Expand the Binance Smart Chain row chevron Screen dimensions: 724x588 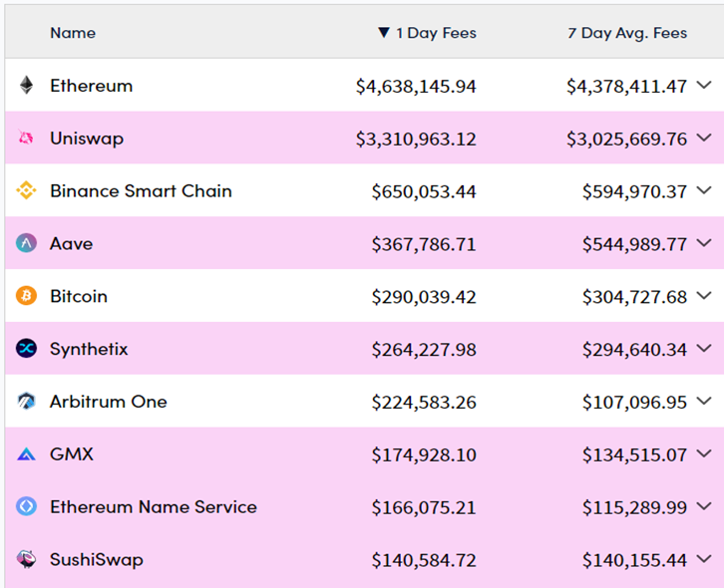[704, 190]
